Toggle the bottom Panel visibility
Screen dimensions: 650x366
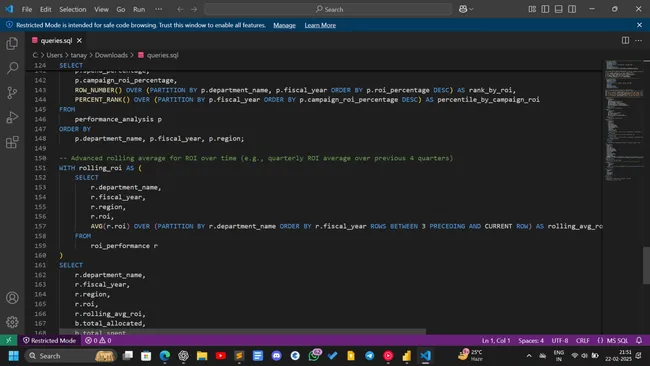pyautogui.click(x=559, y=9)
